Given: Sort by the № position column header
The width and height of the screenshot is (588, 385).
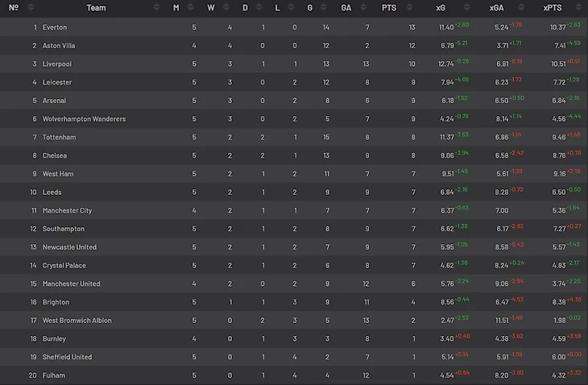Looking at the screenshot, I should pos(14,8).
